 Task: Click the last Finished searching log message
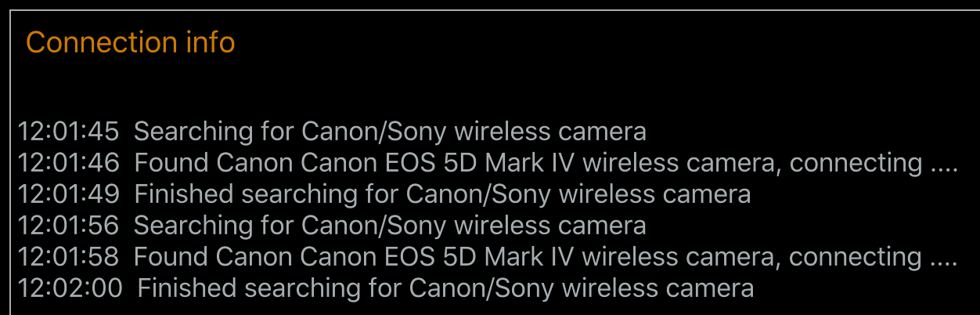(x=445, y=288)
